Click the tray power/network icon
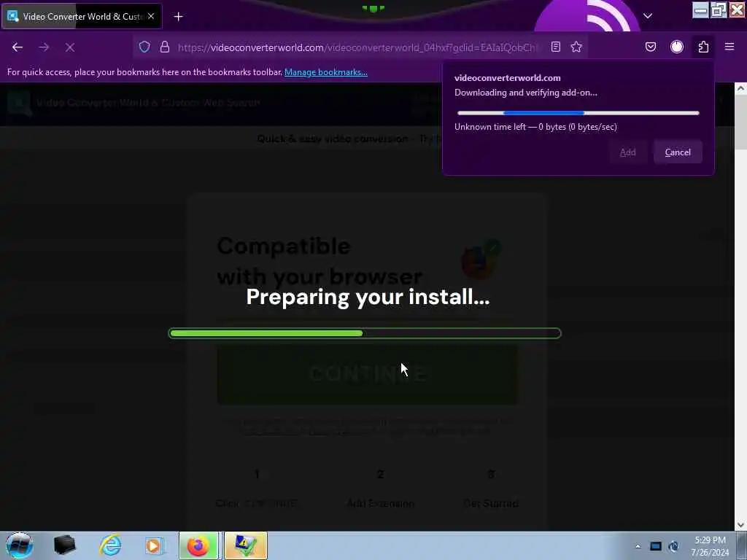The image size is (747, 560). [673, 546]
